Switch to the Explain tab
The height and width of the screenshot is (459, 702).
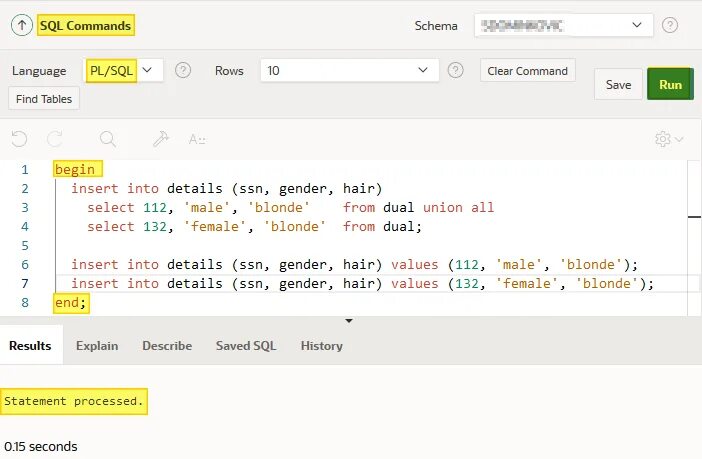click(97, 346)
